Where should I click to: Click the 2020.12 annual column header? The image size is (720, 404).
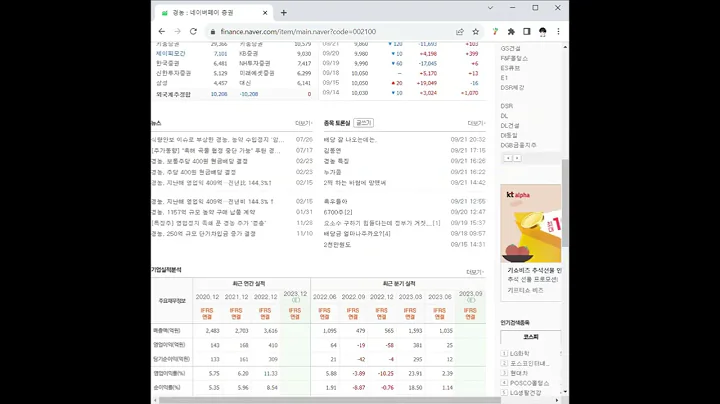[x=207, y=297]
